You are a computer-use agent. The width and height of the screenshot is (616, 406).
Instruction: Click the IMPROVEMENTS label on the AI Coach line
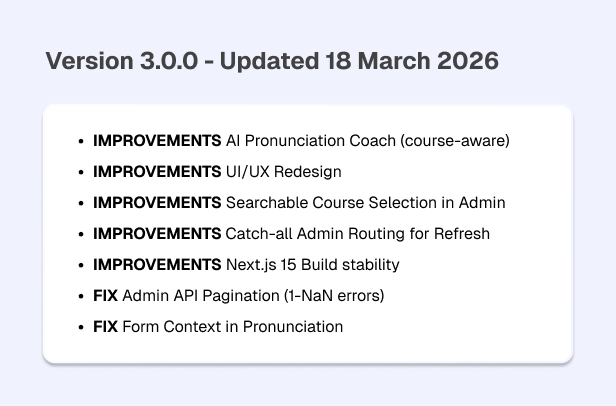click(157, 141)
